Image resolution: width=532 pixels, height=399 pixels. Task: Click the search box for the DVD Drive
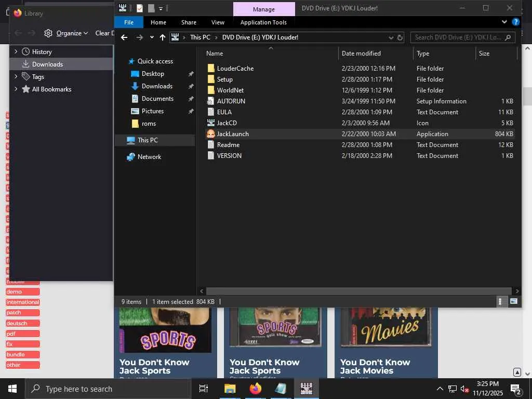click(457, 37)
